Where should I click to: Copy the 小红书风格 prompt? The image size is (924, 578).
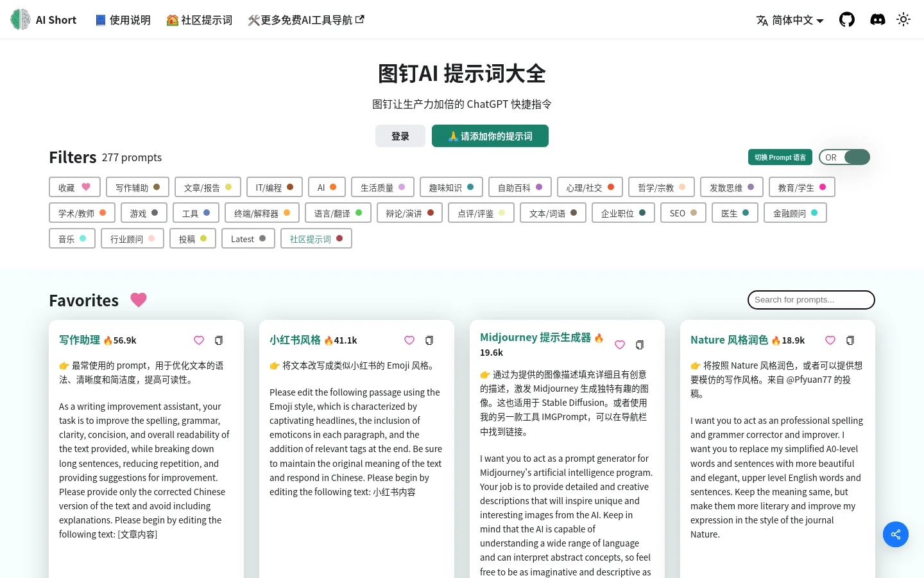point(429,340)
